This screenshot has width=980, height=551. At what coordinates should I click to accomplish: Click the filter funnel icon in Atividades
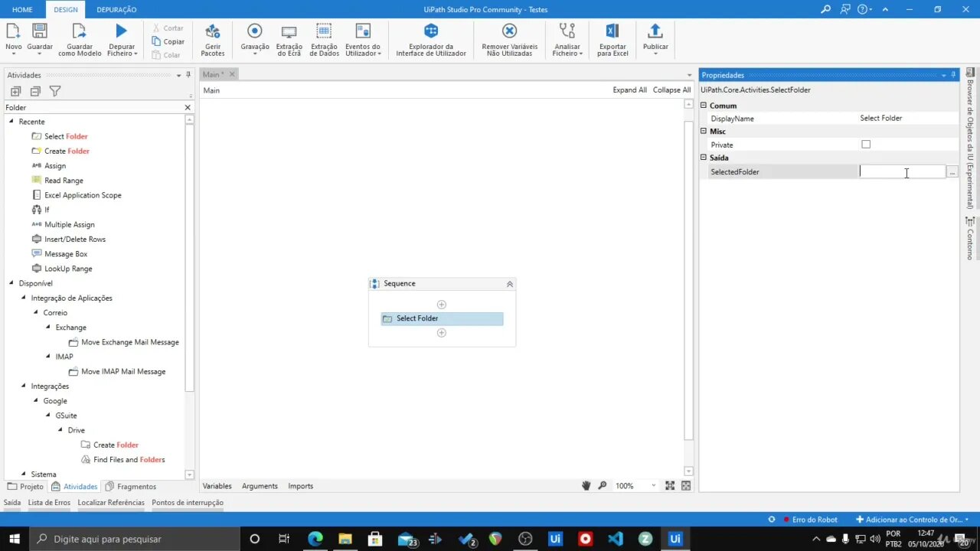tap(55, 91)
